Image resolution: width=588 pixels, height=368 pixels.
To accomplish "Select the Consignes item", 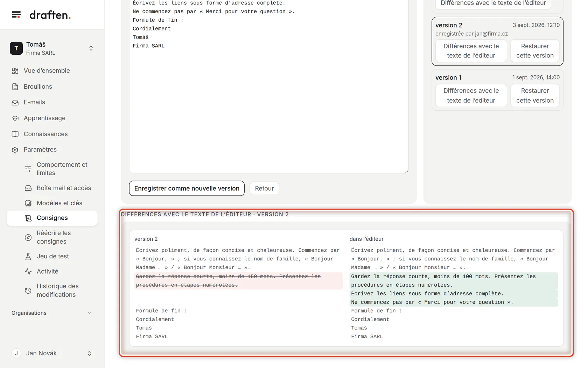I will tap(52, 218).
